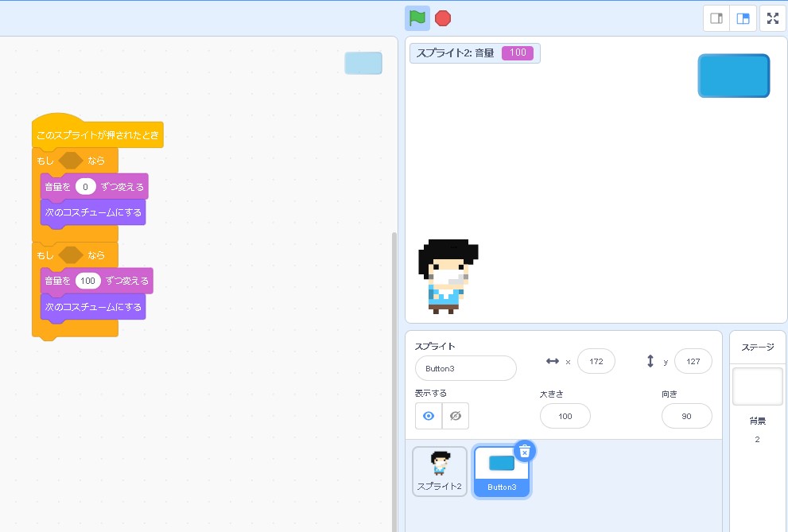
Task: Click the blue button sprite on stage
Action: click(733, 76)
